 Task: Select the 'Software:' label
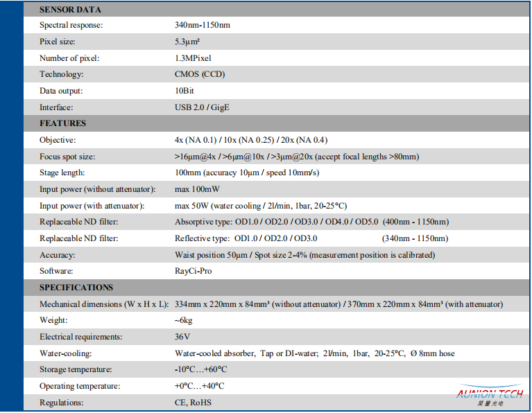pyautogui.click(x=56, y=271)
